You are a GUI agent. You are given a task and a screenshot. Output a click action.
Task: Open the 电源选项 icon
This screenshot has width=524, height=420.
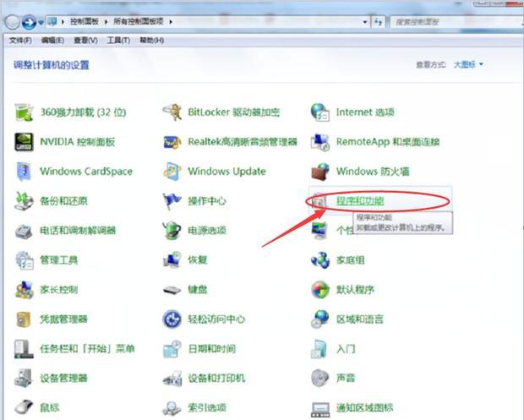pyautogui.click(x=172, y=231)
